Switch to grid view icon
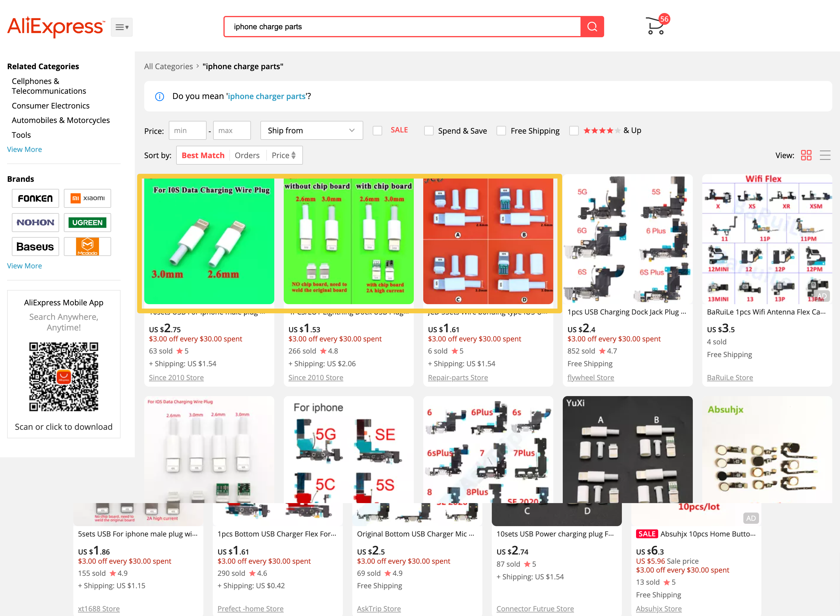Viewport: 840px width, 616px height. click(806, 155)
